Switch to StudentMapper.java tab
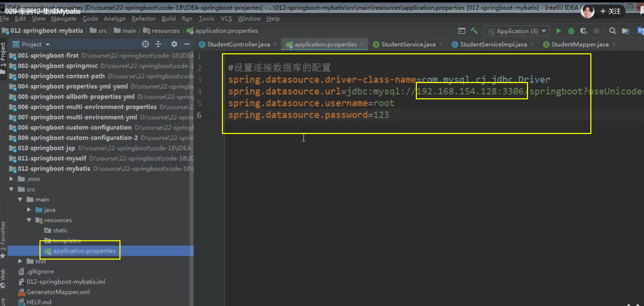Image resolution: width=644 pixels, height=306 pixels. click(580, 44)
